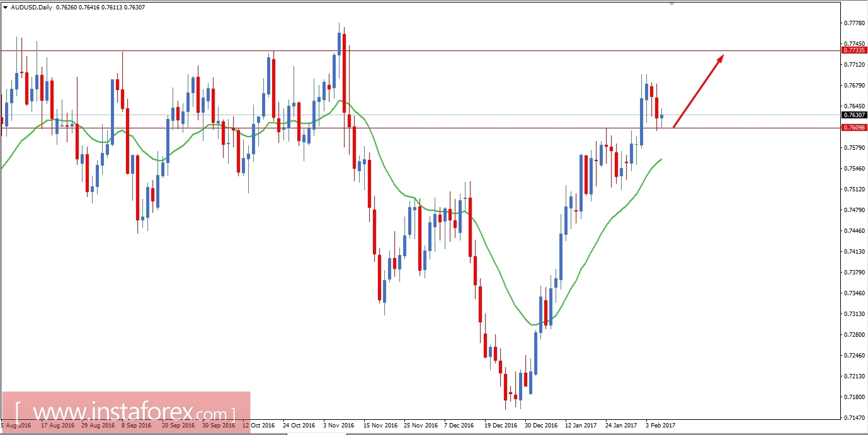This screenshot has height=435, width=868.
Task: Click the 0.75120 price axis value
Action: click(854, 189)
